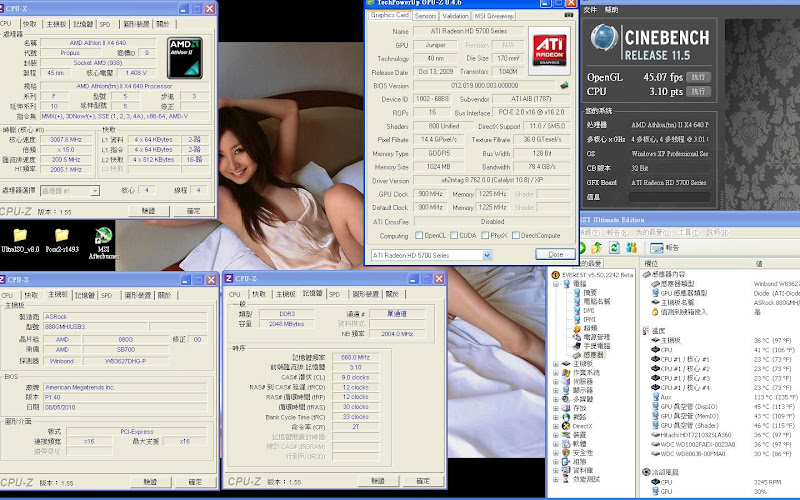800x500 pixels.
Task: Select the 網路 globe icon in Everest tree
Action: pos(566,417)
